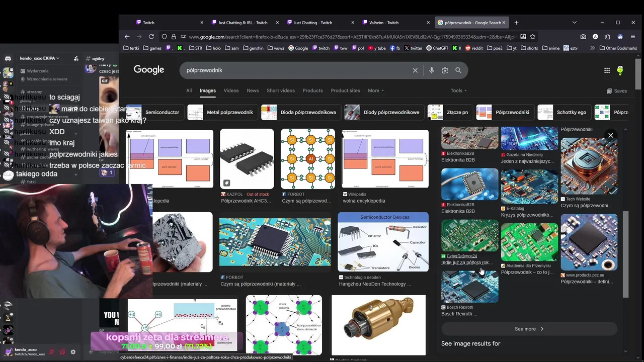This screenshot has height=362, width=644.
Task: Open the Discord invite people icon
Action: point(76,58)
